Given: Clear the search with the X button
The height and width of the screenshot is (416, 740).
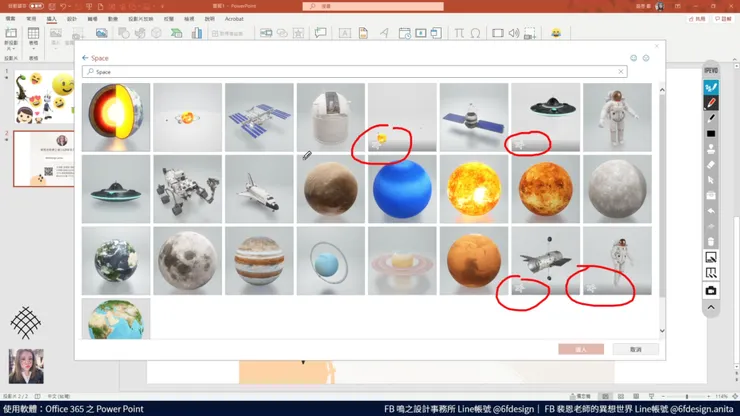Looking at the screenshot, I should coord(621,72).
